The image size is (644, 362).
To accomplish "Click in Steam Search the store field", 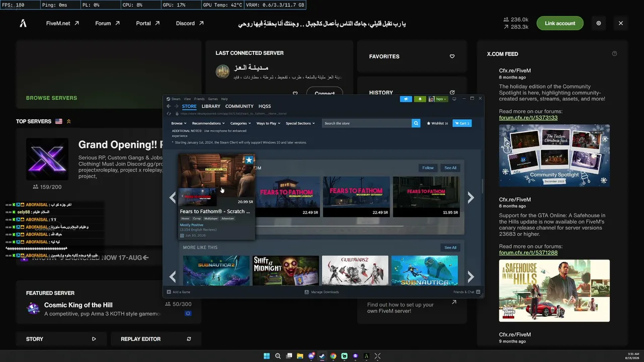I will pyautogui.click(x=367, y=123).
